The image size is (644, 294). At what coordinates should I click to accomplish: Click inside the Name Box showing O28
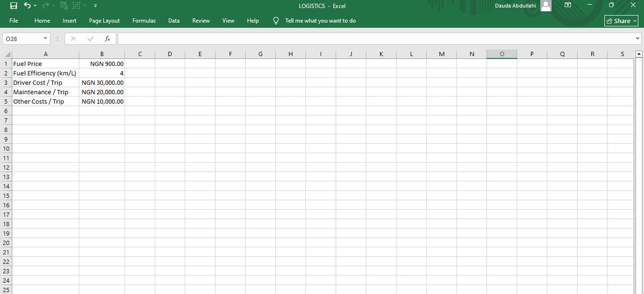[21, 39]
